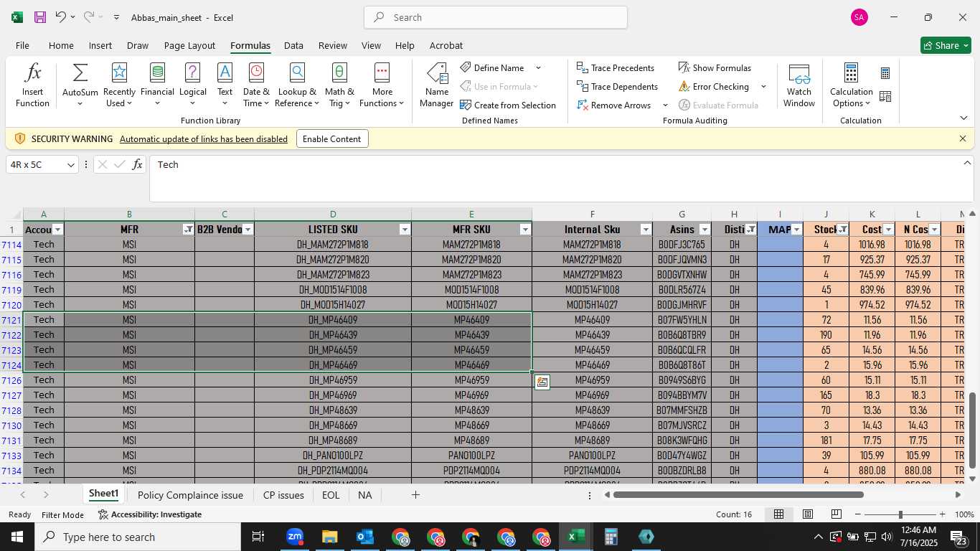Image resolution: width=980 pixels, height=551 pixels.
Task: Click the zoom out minus button
Action: [x=857, y=514]
